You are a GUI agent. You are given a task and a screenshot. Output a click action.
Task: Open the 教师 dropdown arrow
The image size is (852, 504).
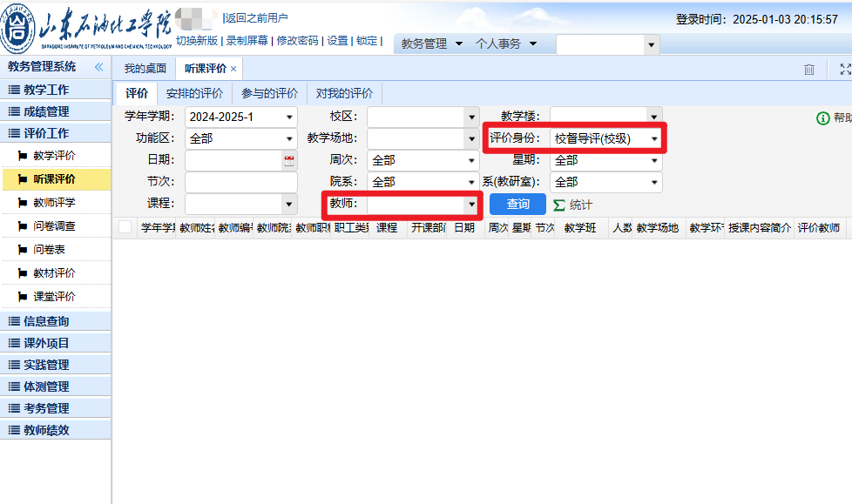coord(471,204)
